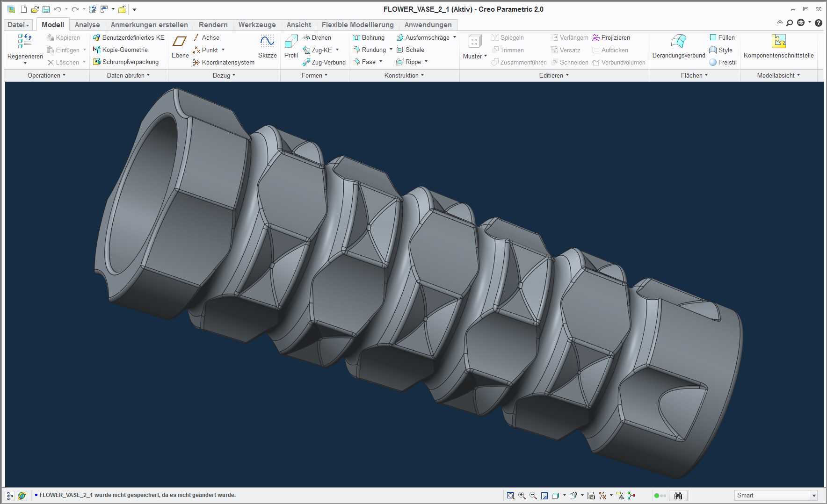Open the Datei menu
The height and width of the screenshot is (504, 827).
point(18,25)
